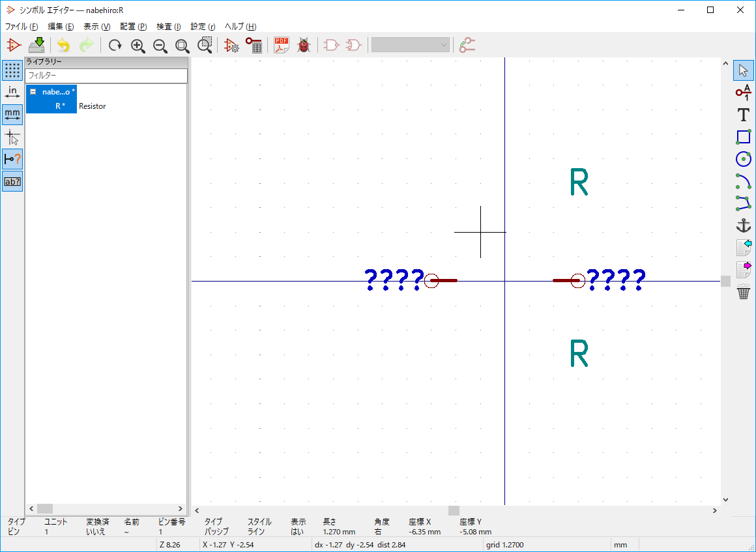The width and height of the screenshot is (756, 552).
Task: Refresh the view with the redraw icon
Action: (x=115, y=46)
